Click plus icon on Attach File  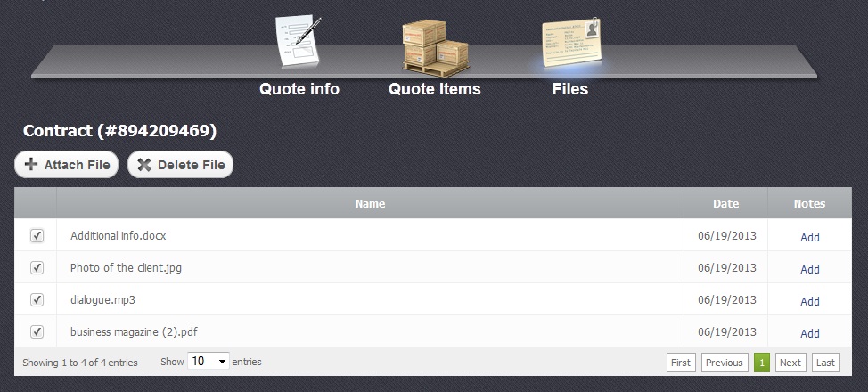pyautogui.click(x=31, y=165)
